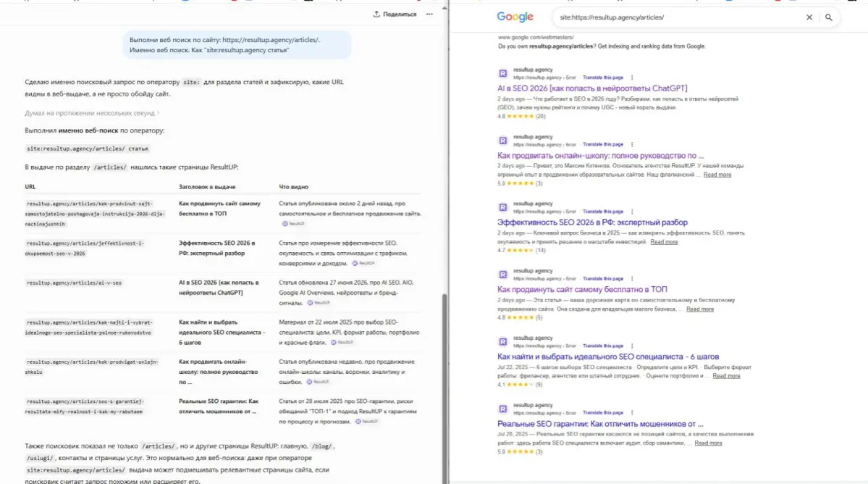Open three-dot menu of 'Как найти и выбрать' result
Screen dimensions: 868x484
click(631, 346)
